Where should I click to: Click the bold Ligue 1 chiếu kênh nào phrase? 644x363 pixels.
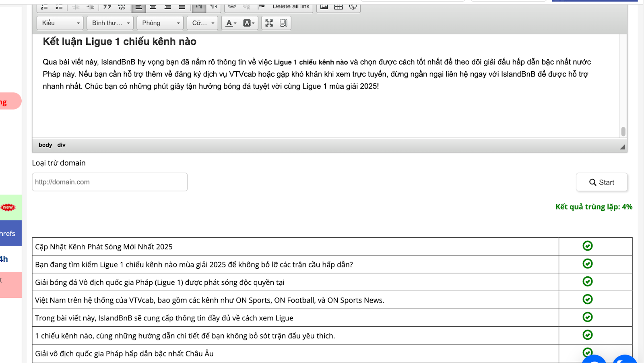(311, 62)
